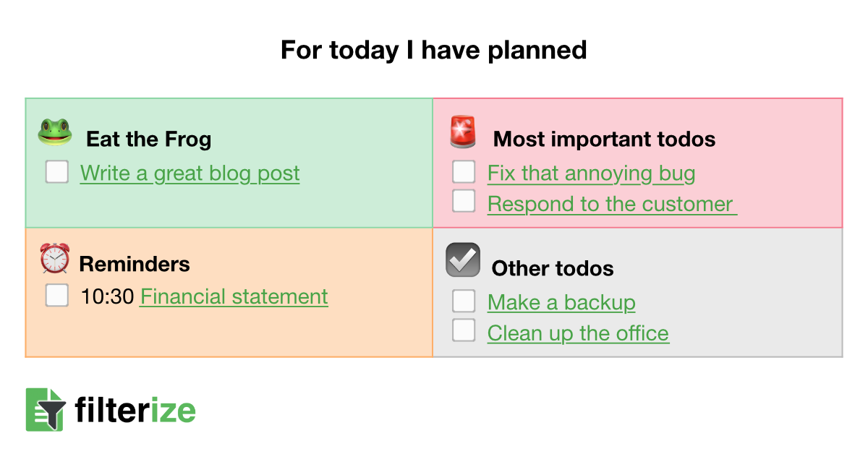Click the filterize funnel logo icon
The image size is (868, 454).
[x=45, y=410]
